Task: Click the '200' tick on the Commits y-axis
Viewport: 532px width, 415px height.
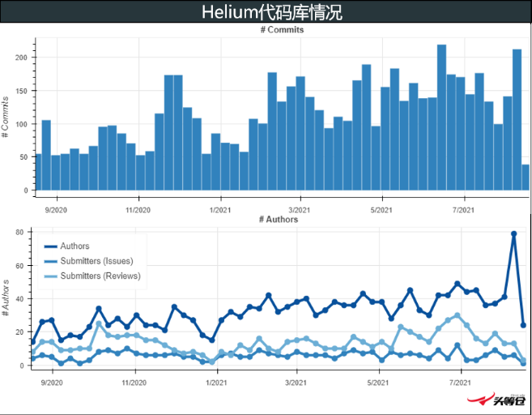Action: [21, 58]
